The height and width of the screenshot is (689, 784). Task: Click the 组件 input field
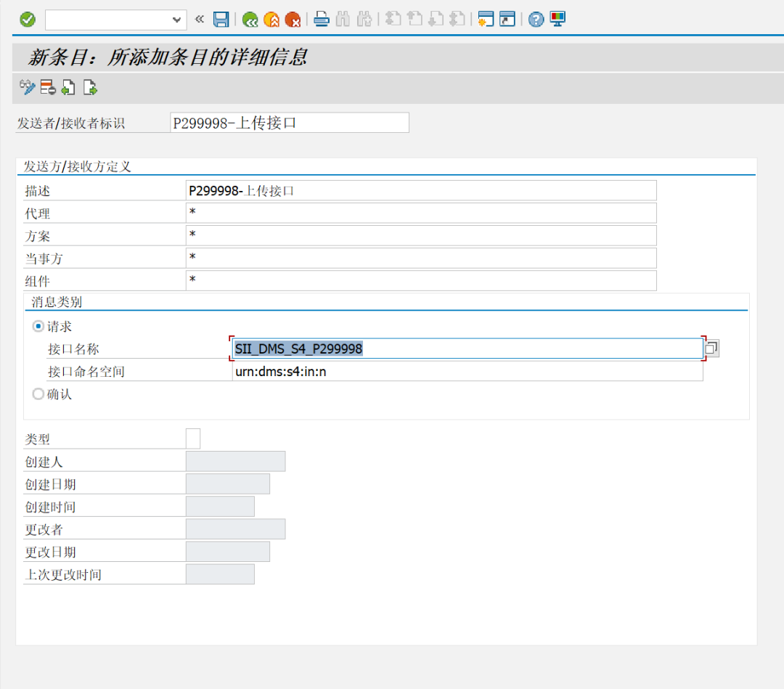421,280
